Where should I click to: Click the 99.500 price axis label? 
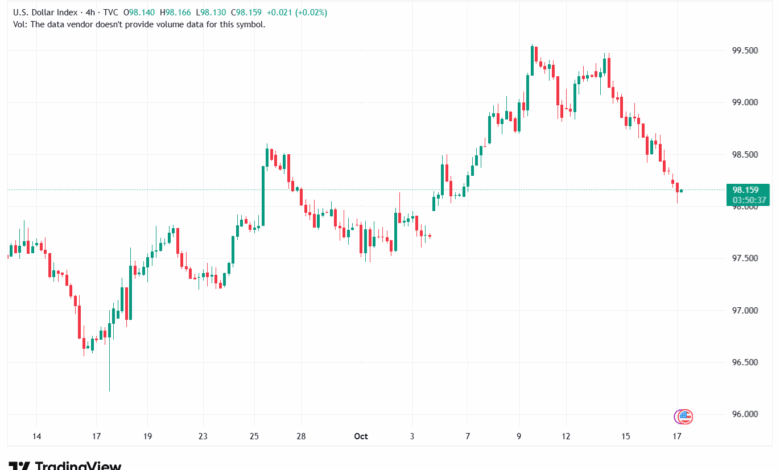(x=745, y=51)
